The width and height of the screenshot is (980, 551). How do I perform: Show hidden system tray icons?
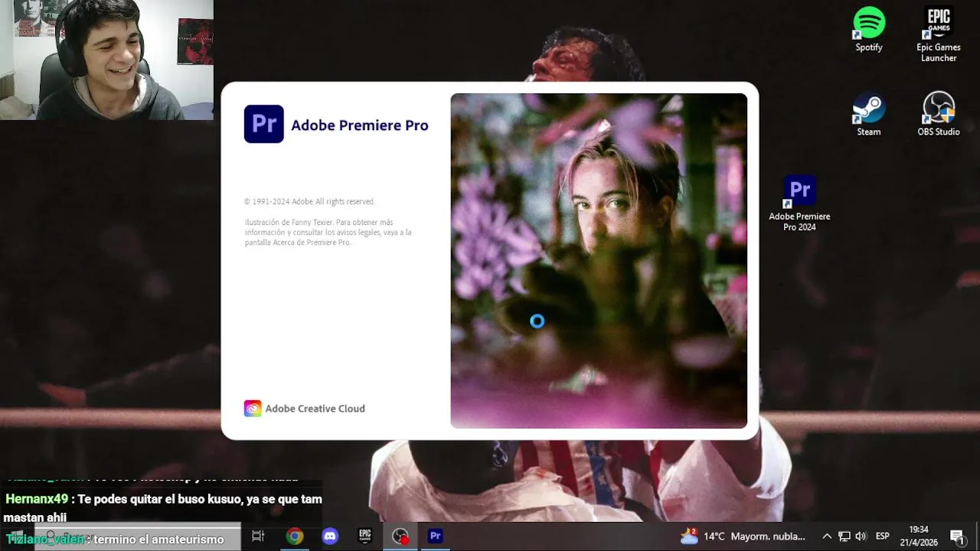point(826,536)
